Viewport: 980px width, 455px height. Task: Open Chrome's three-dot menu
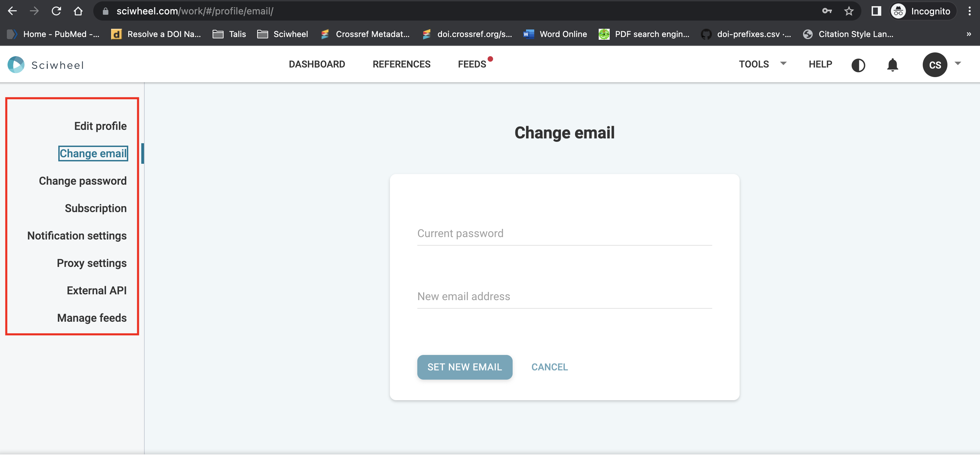pos(969,11)
